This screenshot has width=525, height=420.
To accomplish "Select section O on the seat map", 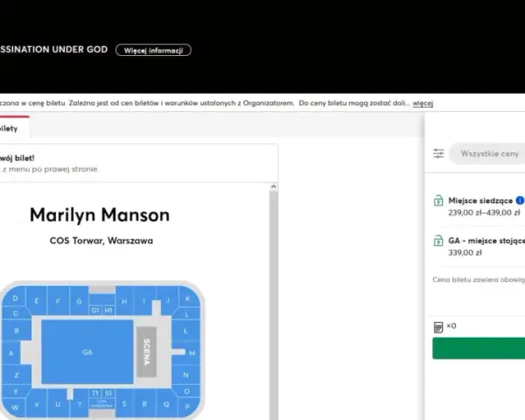I will [186, 391].
